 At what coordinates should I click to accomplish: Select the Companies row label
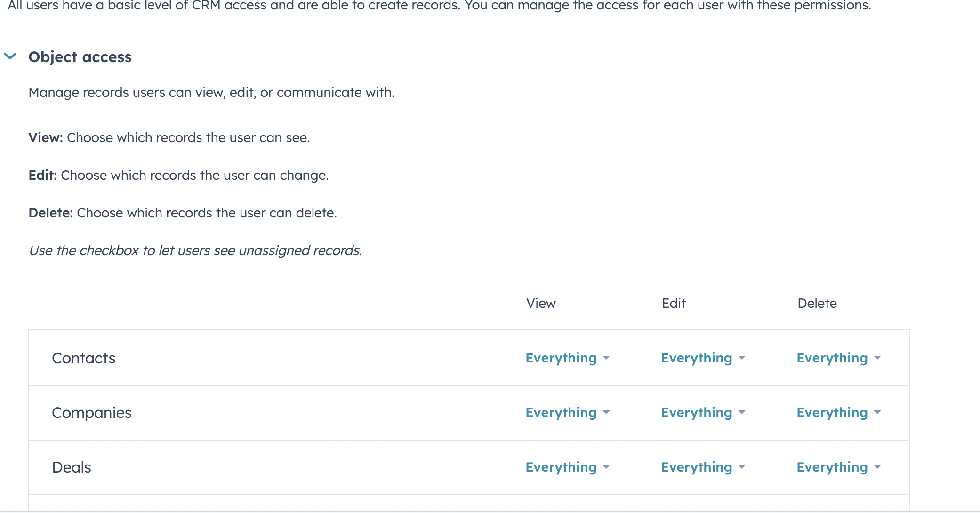[92, 412]
